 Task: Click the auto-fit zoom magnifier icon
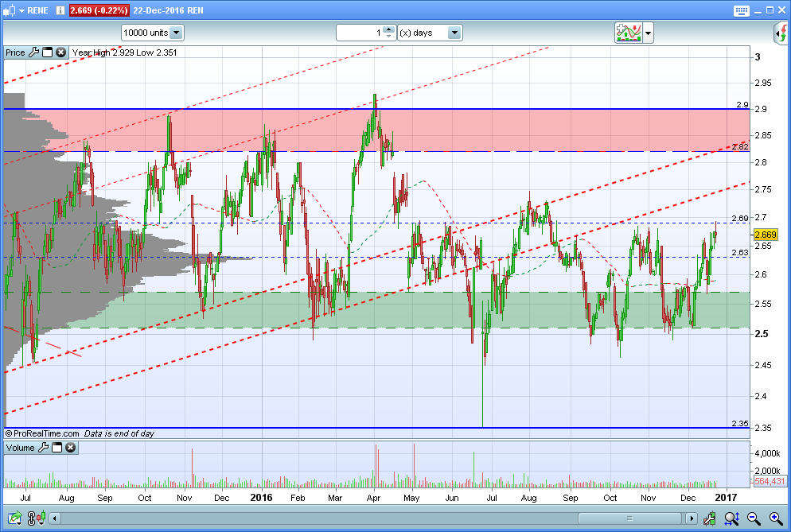(x=731, y=519)
